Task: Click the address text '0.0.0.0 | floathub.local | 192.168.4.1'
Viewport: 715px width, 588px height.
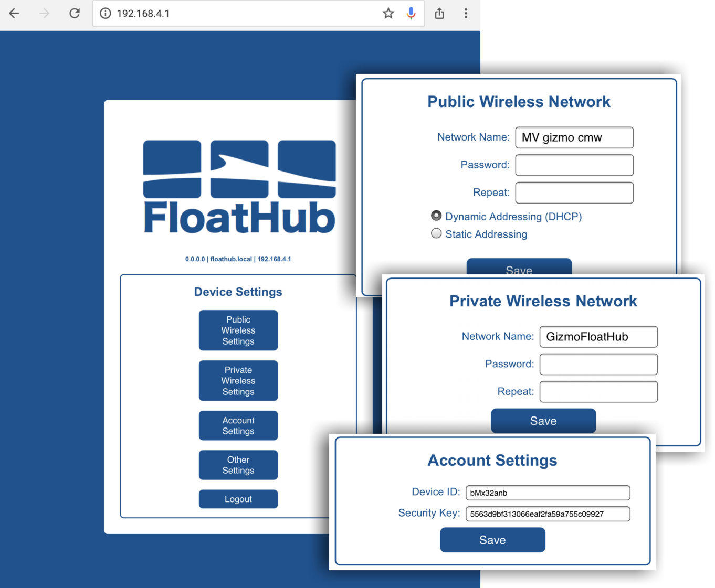Action: 238,259
